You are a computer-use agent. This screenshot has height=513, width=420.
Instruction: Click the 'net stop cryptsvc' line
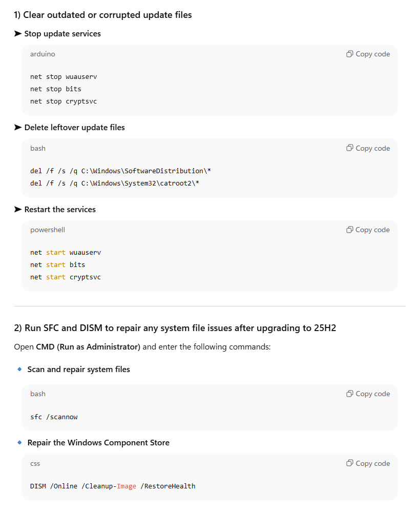(x=64, y=101)
